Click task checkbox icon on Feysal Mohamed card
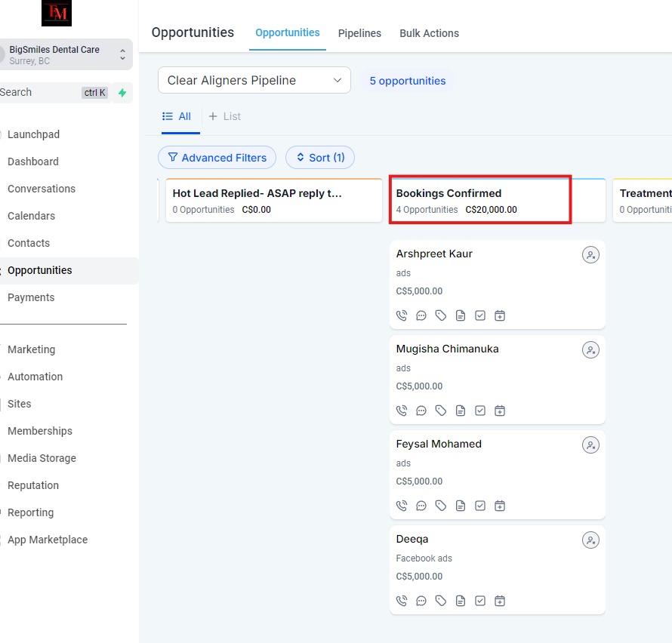The image size is (672, 643). [x=480, y=506]
